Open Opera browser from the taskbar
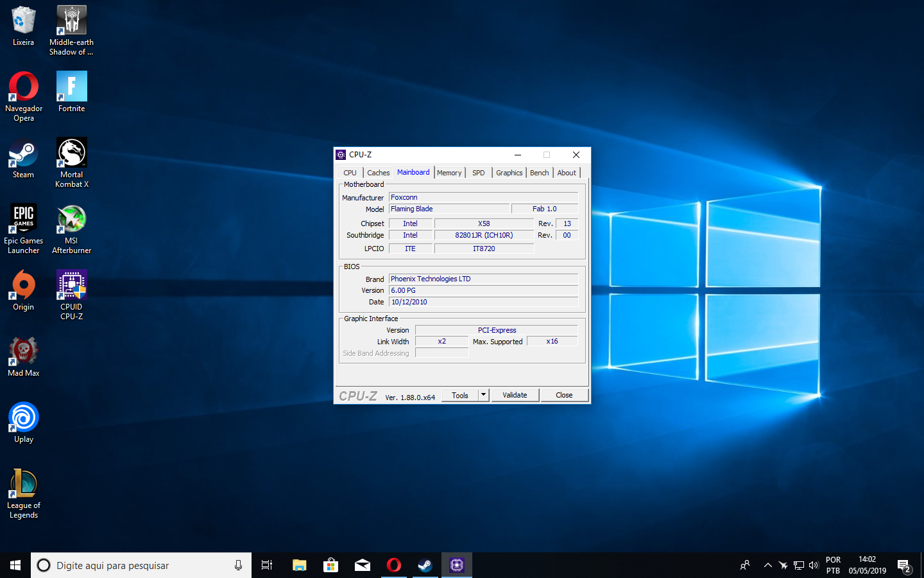Screen dimensions: 924x578 (393, 565)
